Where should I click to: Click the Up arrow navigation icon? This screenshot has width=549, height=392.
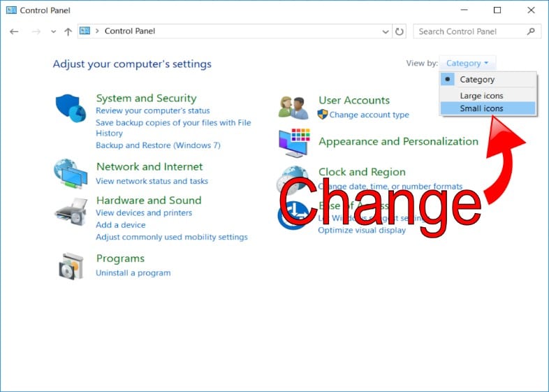coord(68,31)
